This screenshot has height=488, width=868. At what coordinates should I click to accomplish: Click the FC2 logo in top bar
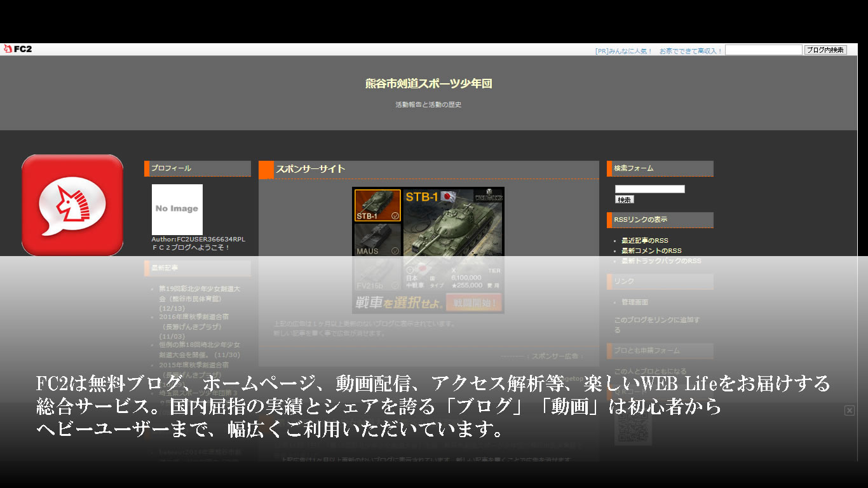click(18, 49)
